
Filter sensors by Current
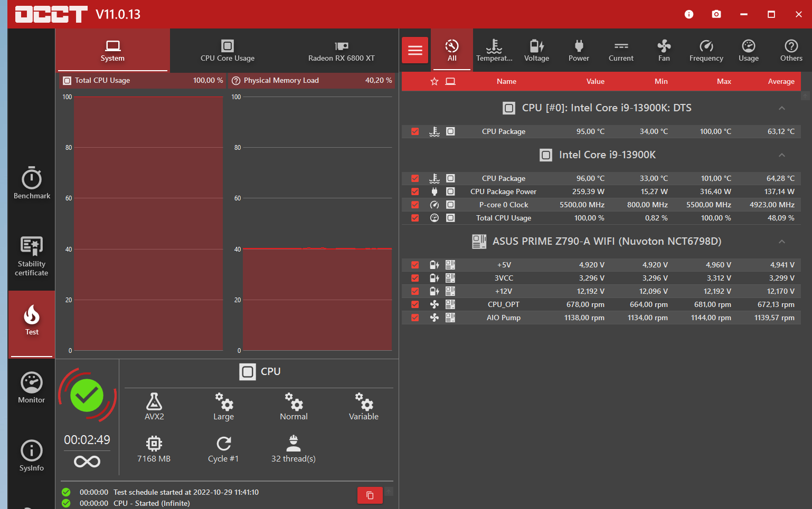pyautogui.click(x=621, y=50)
